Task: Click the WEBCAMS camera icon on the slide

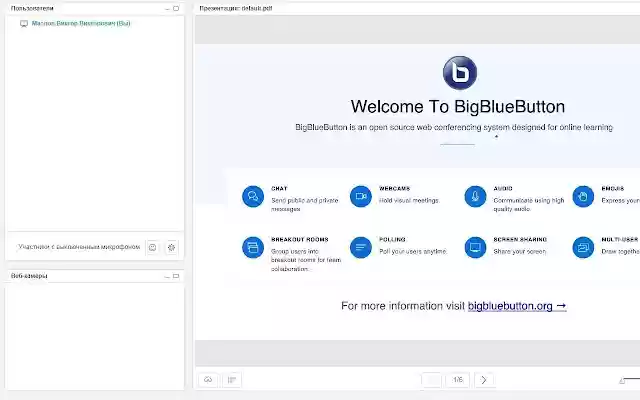Action: pyautogui.click(x=361, y=196)
